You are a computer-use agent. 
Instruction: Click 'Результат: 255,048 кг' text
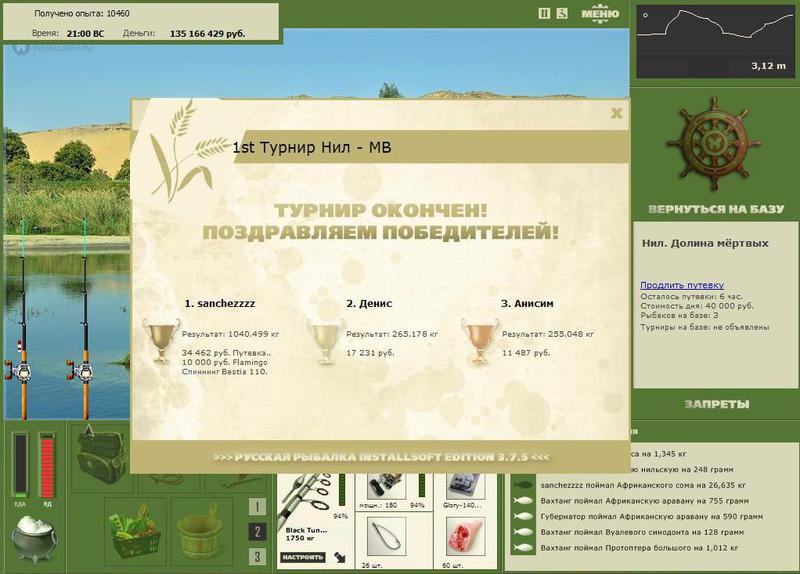tap(547, 335)
